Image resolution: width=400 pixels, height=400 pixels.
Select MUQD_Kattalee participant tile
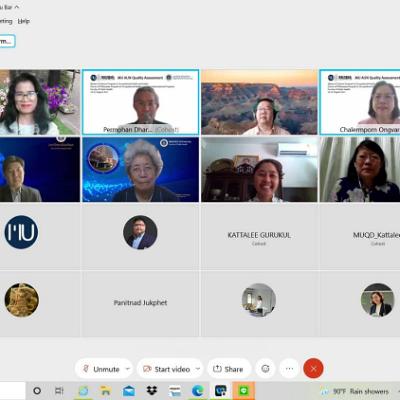(x=360, y=237)
